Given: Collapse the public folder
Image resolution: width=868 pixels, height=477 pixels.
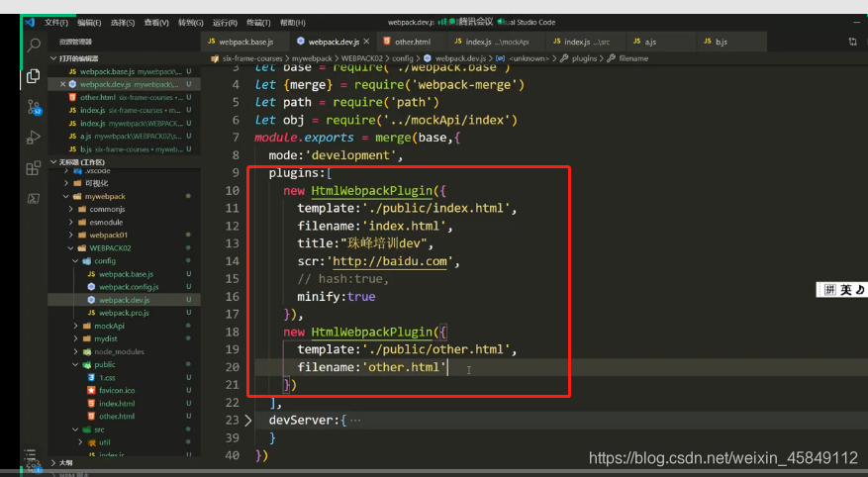Looking at the screenshot, I should click(75, 364).
